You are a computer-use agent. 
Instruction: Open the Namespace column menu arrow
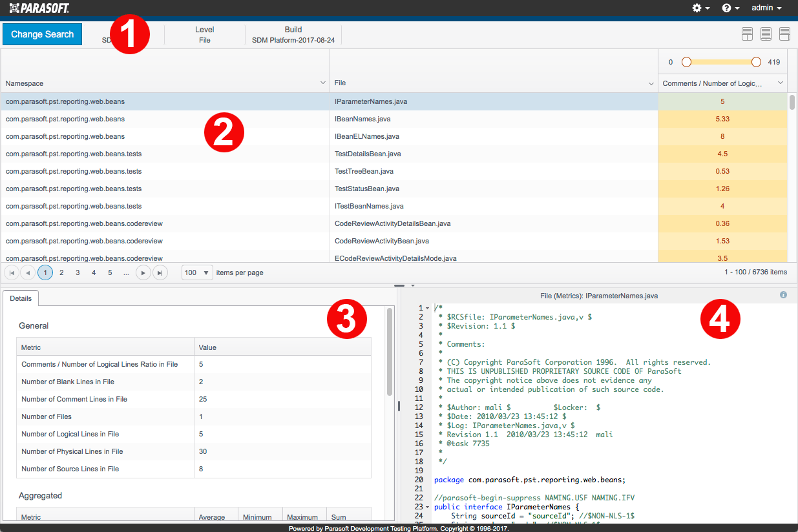pos(323,83)
